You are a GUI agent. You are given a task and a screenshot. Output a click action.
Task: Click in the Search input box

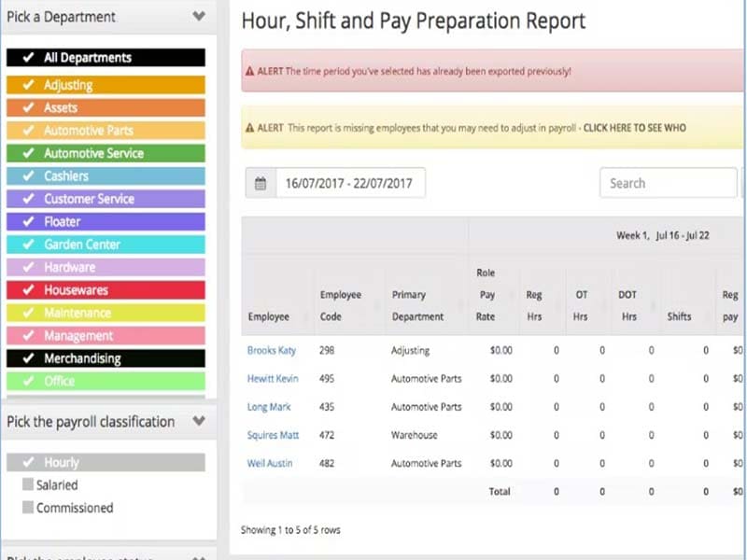668,184
